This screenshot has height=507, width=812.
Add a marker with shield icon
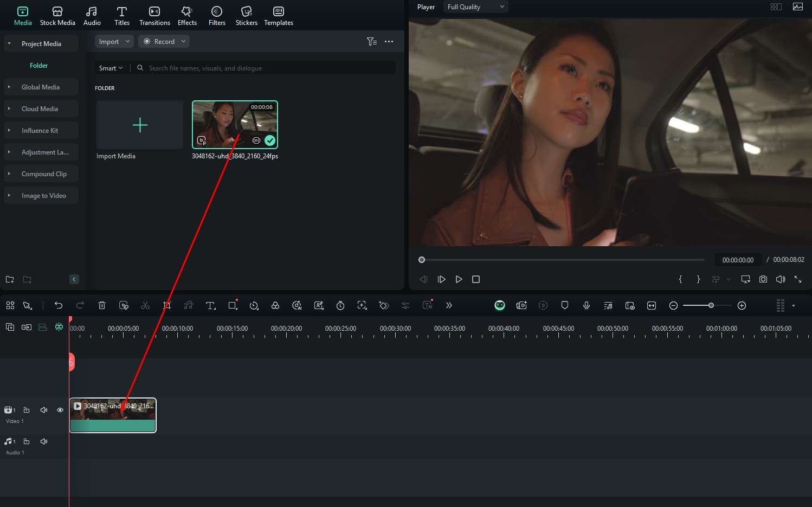pyautogui.click(x=565, y=305)
